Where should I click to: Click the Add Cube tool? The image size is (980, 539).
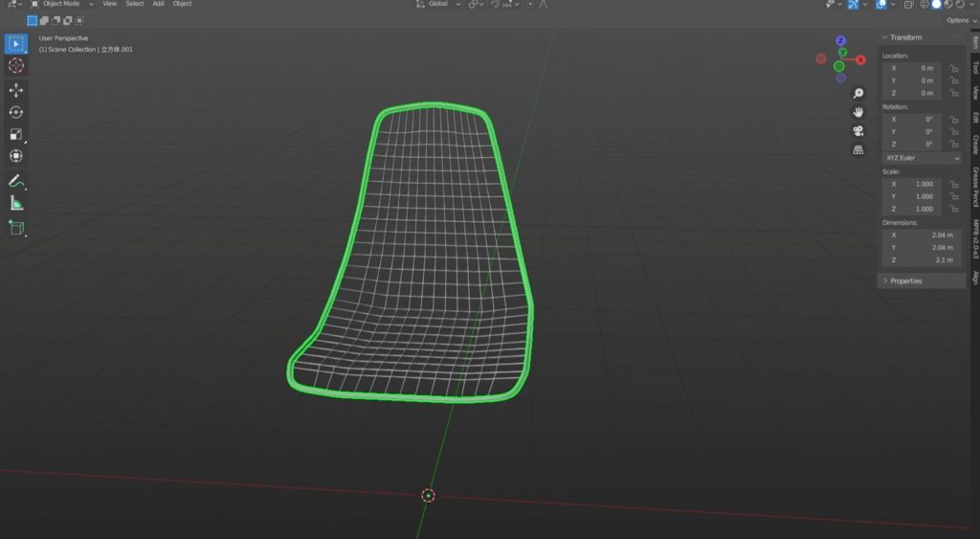(16, 227)
